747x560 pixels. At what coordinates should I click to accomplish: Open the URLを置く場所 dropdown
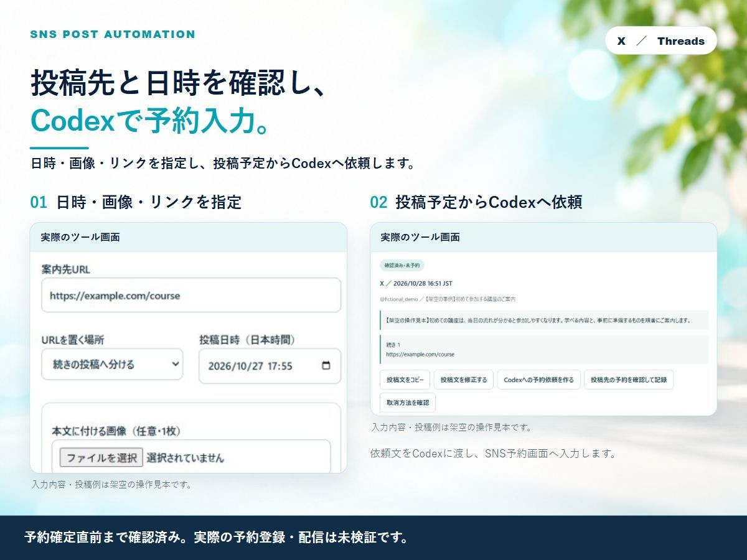click(x=112, y=365)
